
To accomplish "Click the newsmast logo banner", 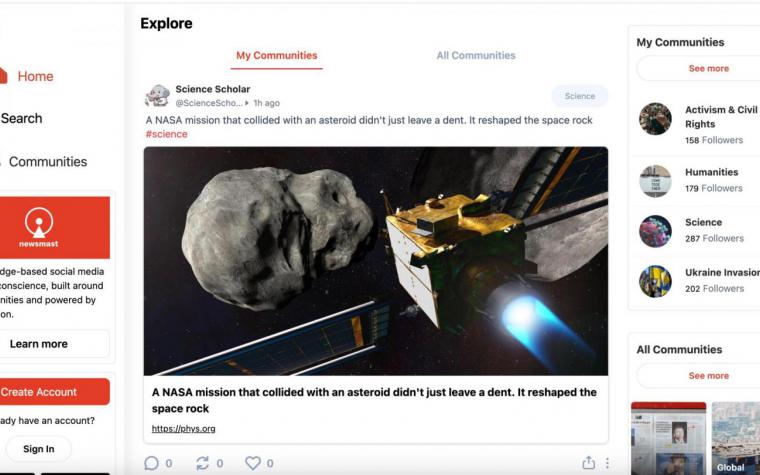I will pos(55,227).
